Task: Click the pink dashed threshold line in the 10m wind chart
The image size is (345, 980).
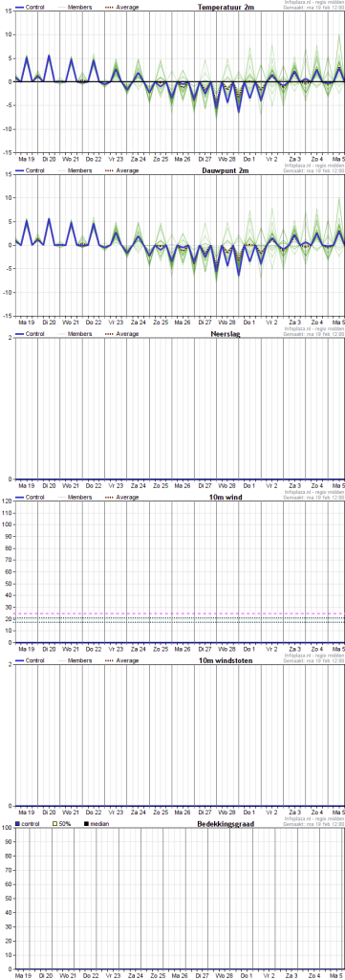Action: (x=180, y=613)
